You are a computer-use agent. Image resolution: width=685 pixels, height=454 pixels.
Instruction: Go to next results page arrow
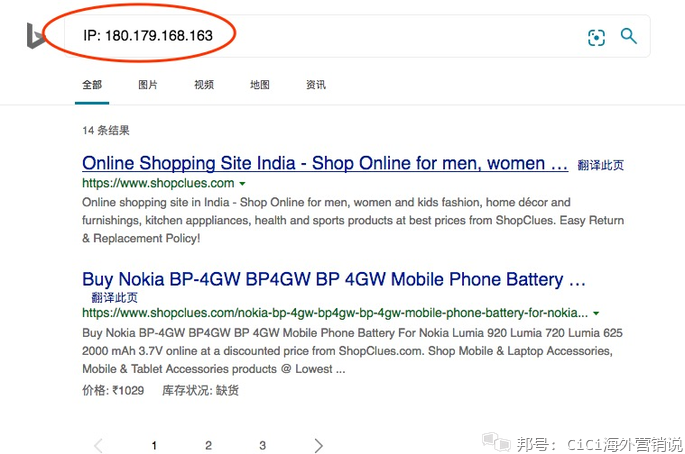pyautogui.click(x=318, y=445)
